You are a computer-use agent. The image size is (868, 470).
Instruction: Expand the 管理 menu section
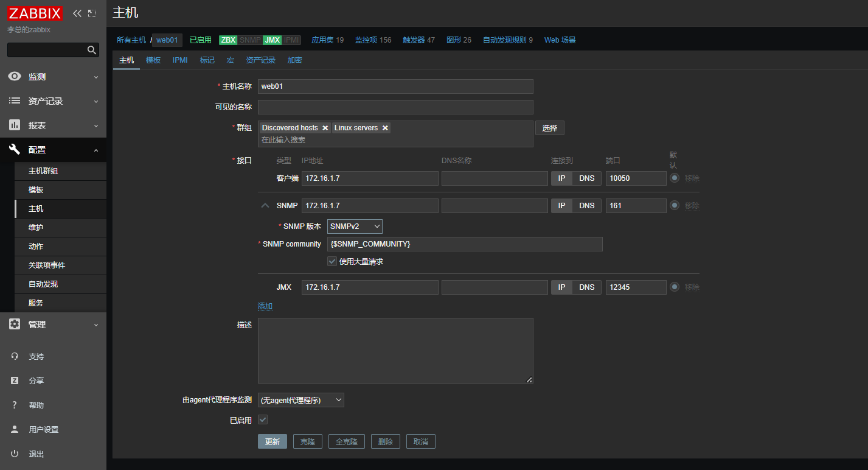point(95,325)
